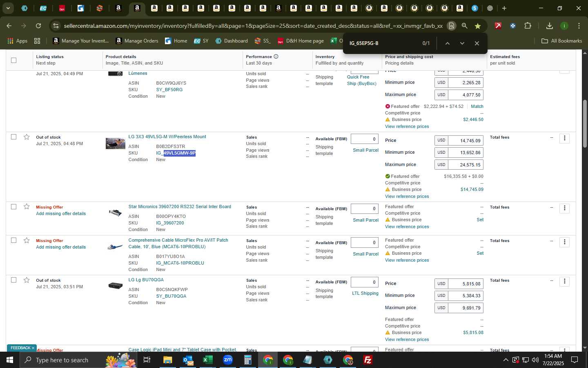Open actions menu for Comprehensive Cable row
Image resolution: width=588 pixels, height=368 pixels.
coord(565,242)
